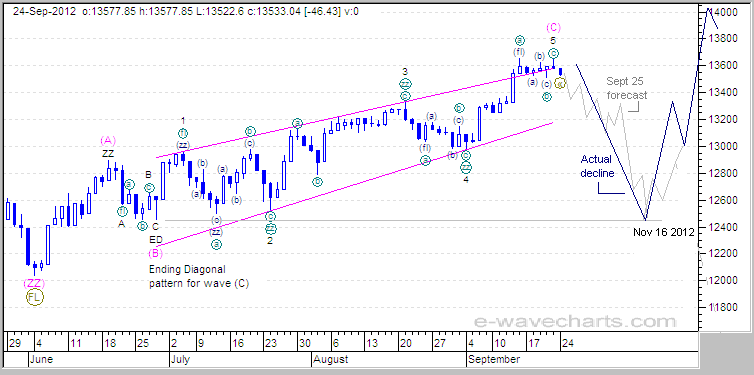Screen dimensions: 754x375
Task: Click the pink (ZZ) label near June low
Action: pyautogui.click(x=35, y=283)
